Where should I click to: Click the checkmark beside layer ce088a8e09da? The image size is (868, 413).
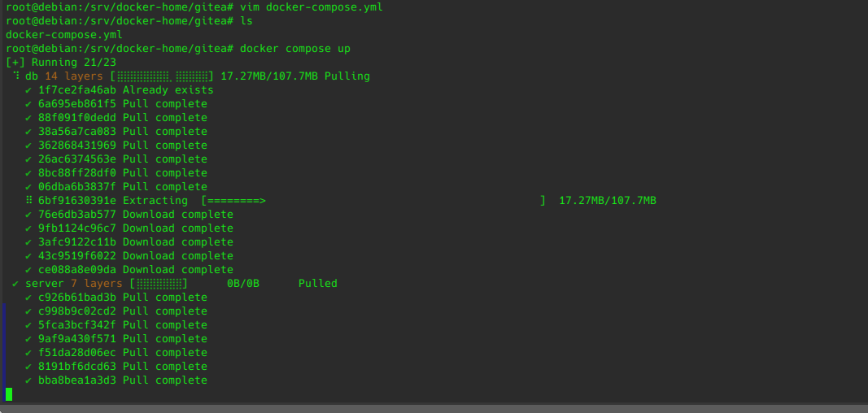[x=28, y=270]
